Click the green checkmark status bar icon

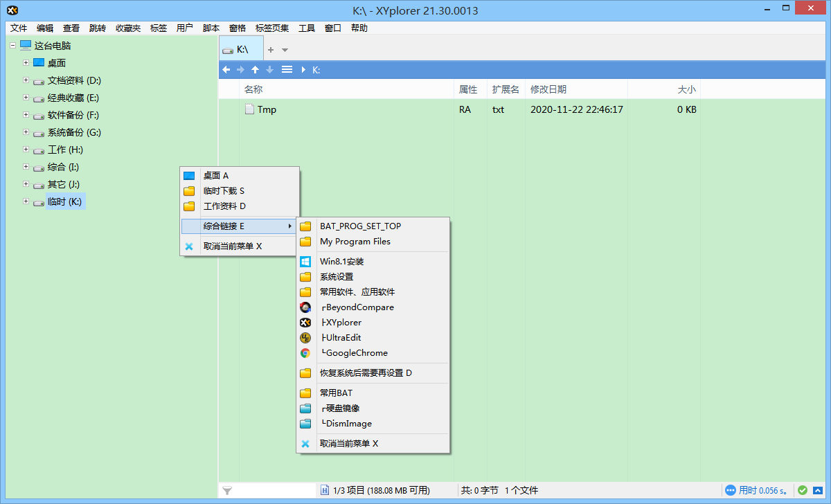tap(803, 490)
